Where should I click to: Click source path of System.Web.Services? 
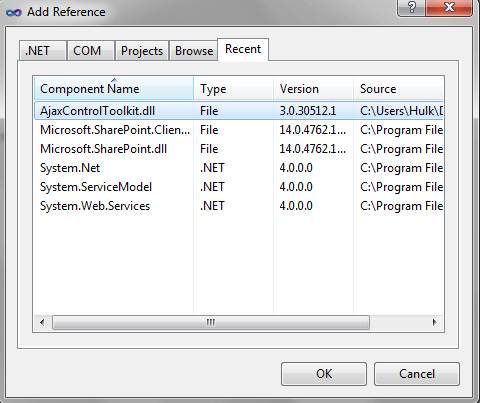click(401, 206)
